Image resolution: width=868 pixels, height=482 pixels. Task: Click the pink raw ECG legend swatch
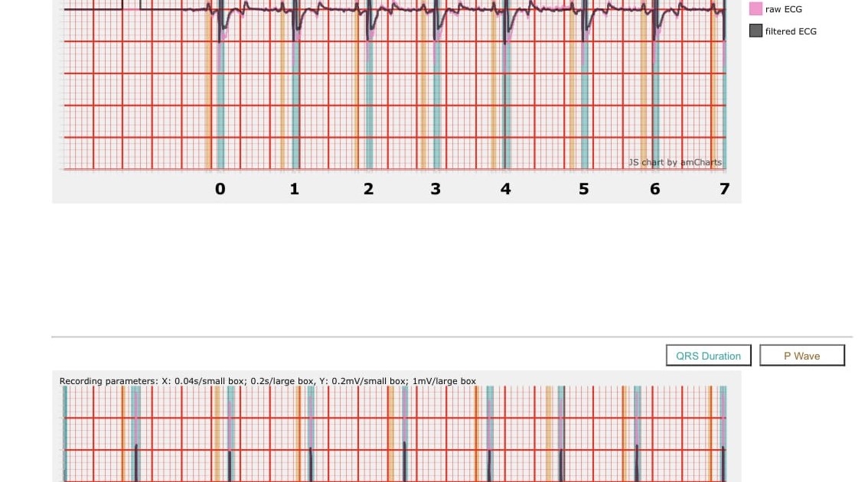(755, 9)
